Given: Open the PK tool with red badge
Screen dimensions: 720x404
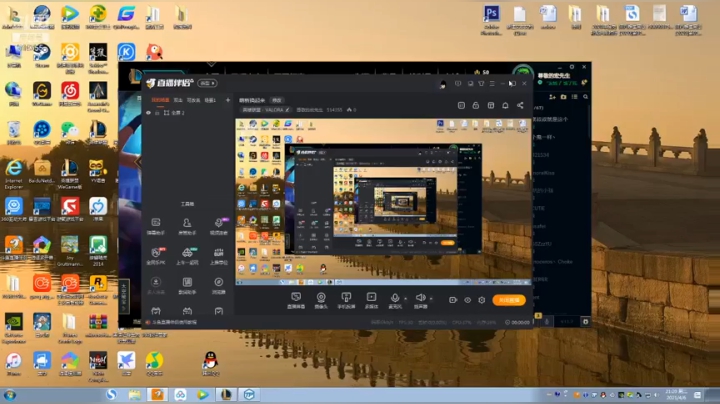Looking at the screenshot, I should coord(156,256).
